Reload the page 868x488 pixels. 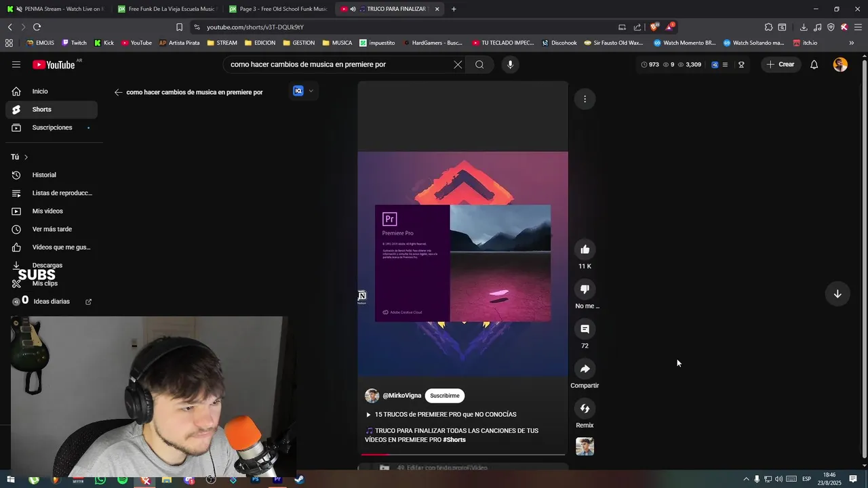pyautogui.click(x=37, y=27)
